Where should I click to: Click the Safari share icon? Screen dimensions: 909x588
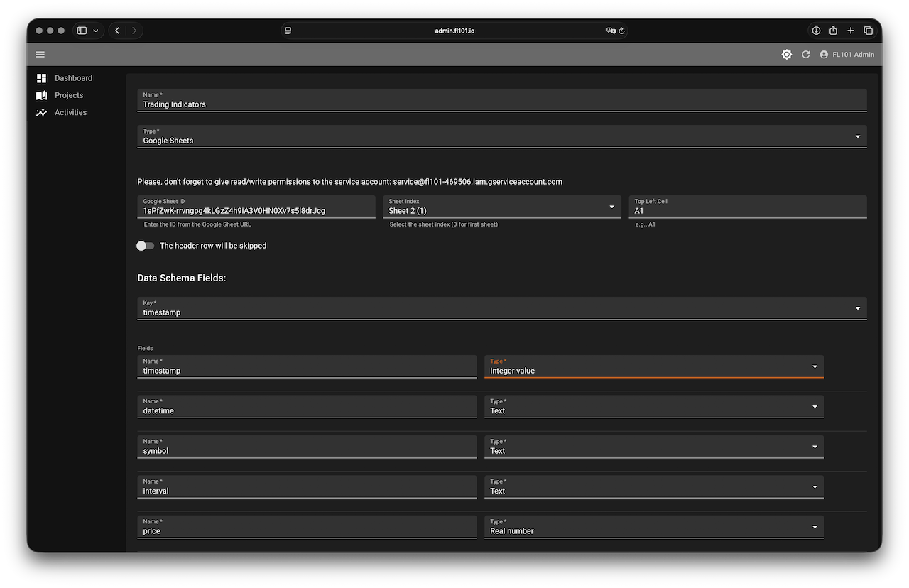pyautogui.click(x=833, y=31)
